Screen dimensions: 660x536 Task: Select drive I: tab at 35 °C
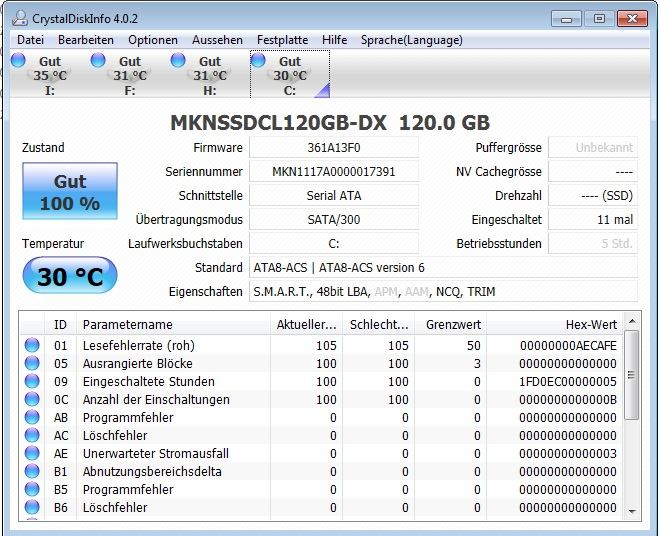[50, 74]
